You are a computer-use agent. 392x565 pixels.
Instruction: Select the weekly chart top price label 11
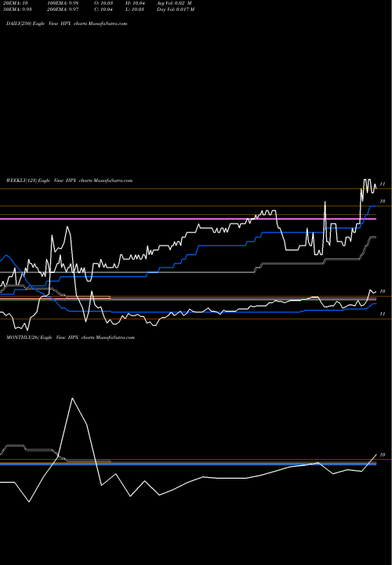pyautogui.click(x=383, y=184)
